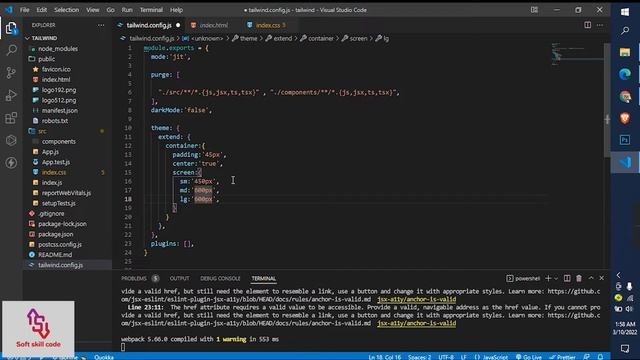The image size is (640, 360).
Task: Open App.js in explorer
Action: [50, 152]
